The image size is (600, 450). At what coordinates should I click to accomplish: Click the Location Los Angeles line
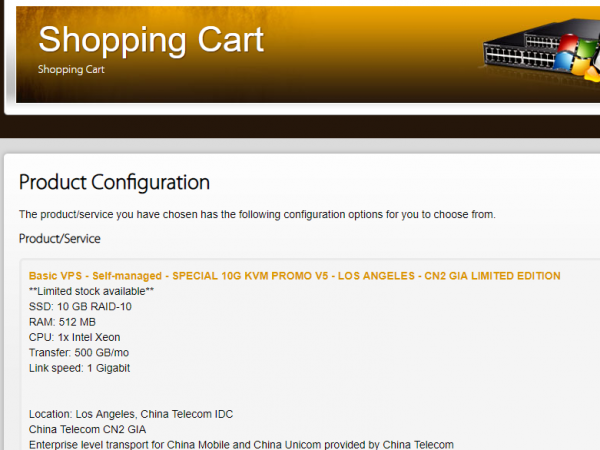(131, 414)
